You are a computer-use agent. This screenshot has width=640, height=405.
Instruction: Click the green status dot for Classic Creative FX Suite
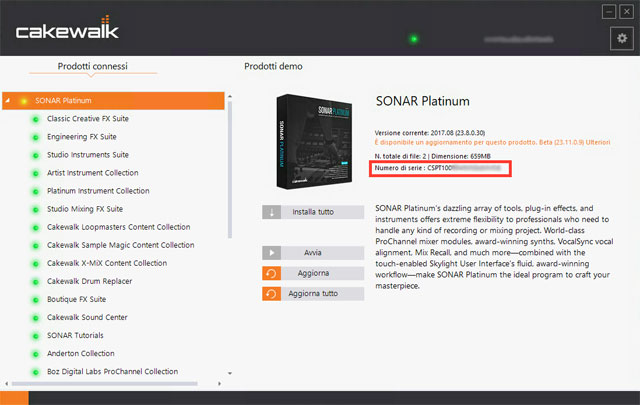[36, 119]
